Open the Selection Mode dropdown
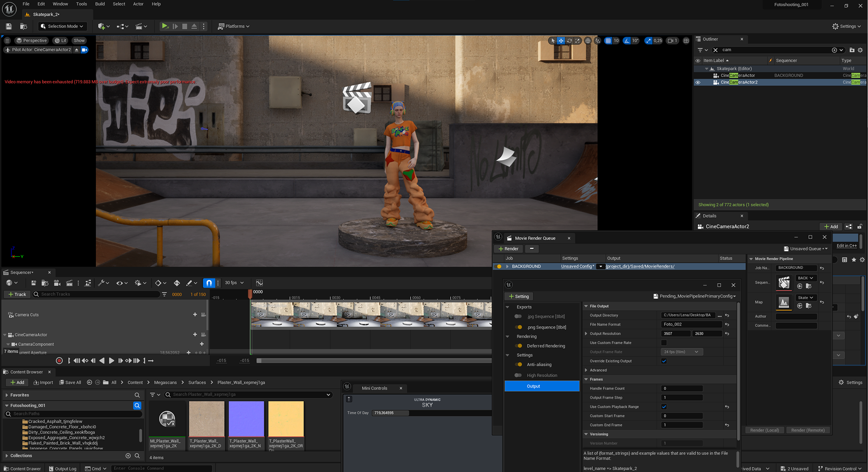 [x=62, y=26]
